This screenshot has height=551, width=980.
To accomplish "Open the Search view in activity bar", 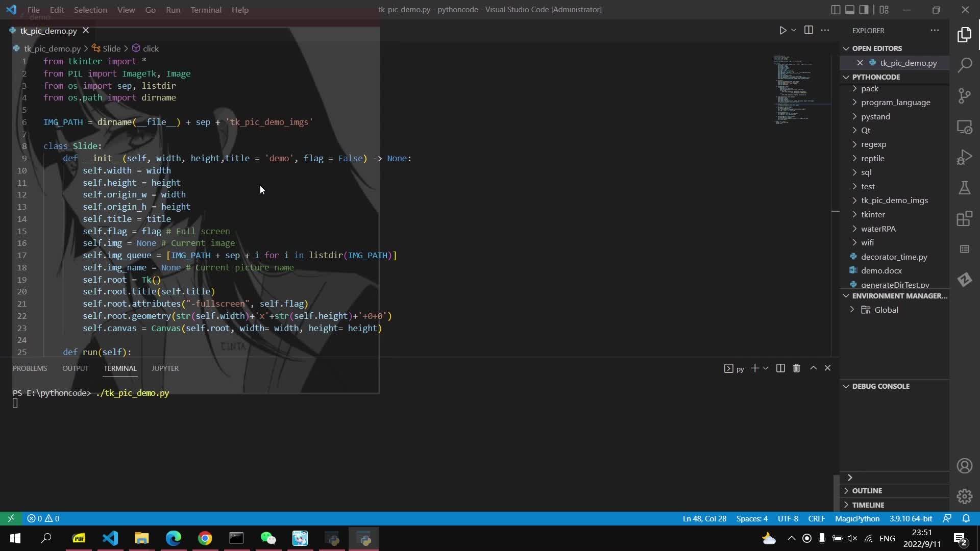I will 964,65.
